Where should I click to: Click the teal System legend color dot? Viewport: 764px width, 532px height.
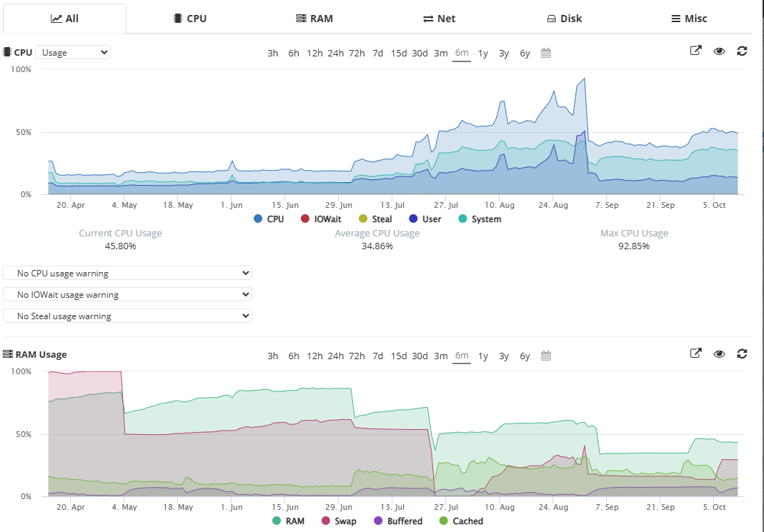tap(463, 219)
